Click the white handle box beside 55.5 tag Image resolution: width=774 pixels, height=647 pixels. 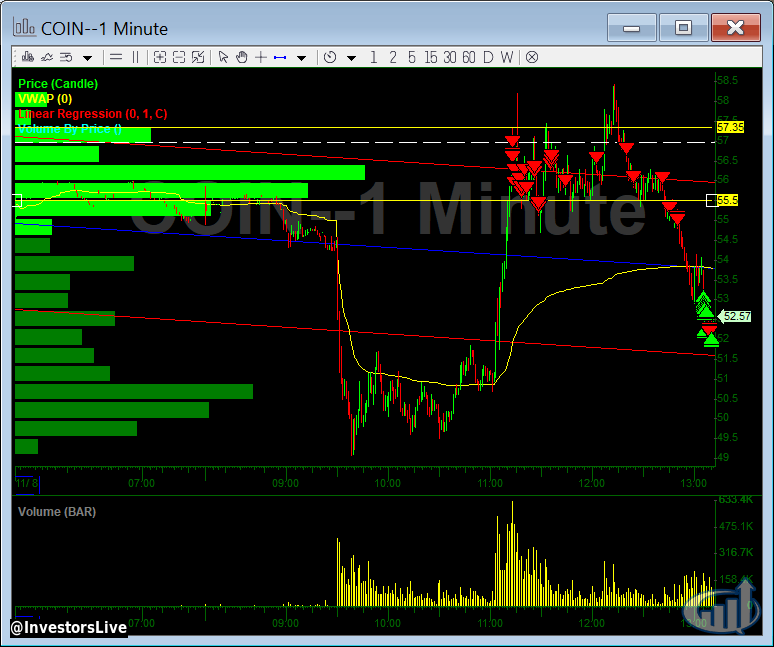[712, 200]
